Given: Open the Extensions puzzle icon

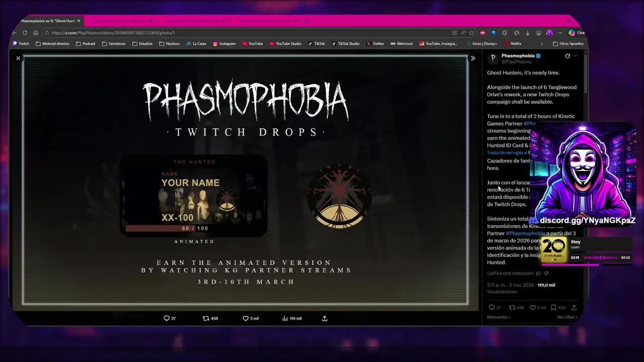Looking at the screenshot, I should pos(505,33).
